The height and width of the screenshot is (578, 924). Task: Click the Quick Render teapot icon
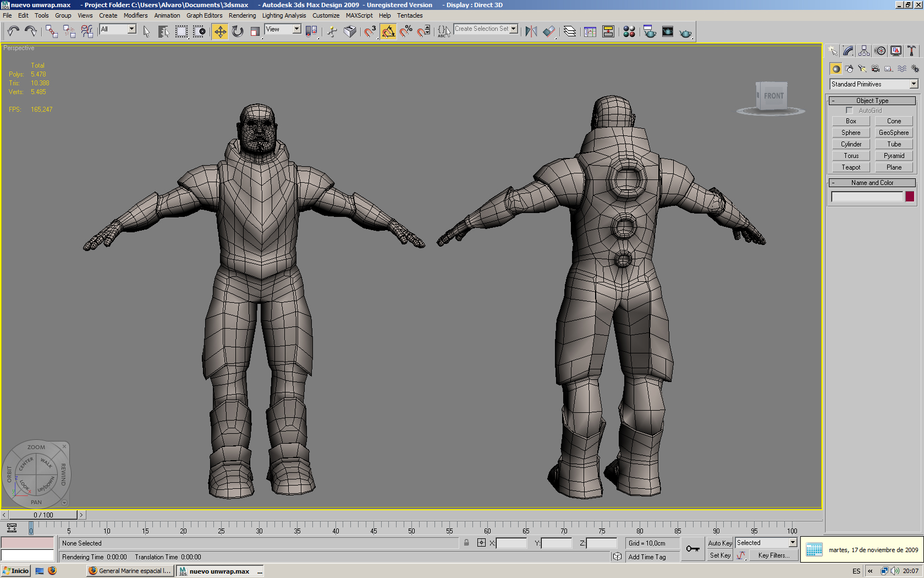click(685, 32)
